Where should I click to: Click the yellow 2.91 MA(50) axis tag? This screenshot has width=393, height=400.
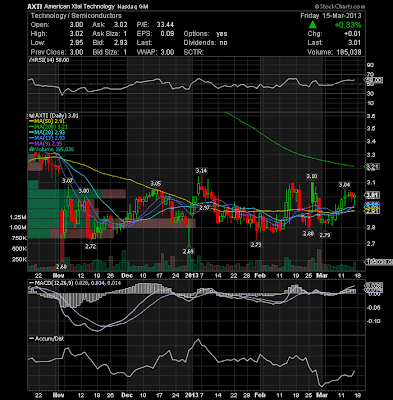click(373, 211)
